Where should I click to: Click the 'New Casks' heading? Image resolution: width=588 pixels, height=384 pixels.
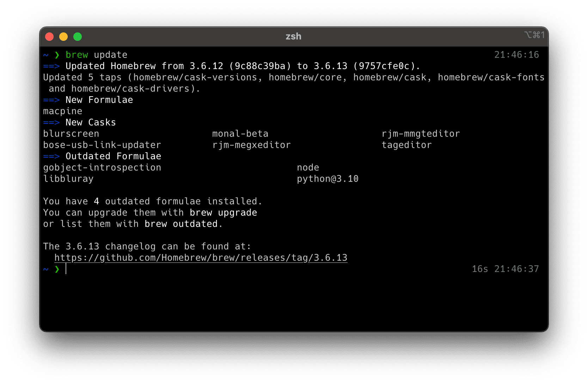[x=91, y=122]
